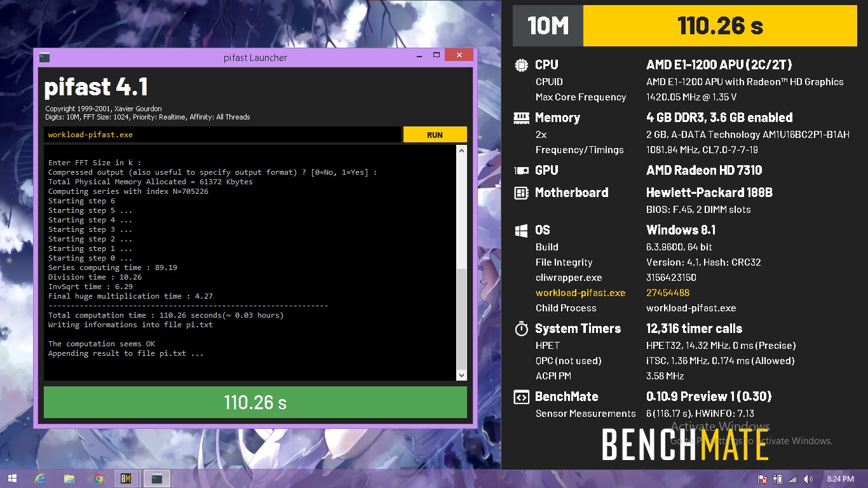The height and width of the screenshot is (488, 868).
Task: Click the pifast 4.1 heading
Action: [96, 87]
